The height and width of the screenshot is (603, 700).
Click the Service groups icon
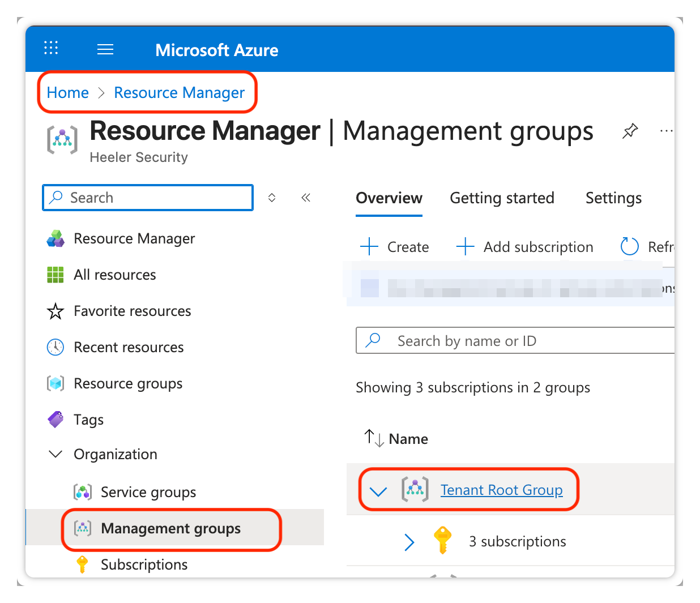[83, 492]
